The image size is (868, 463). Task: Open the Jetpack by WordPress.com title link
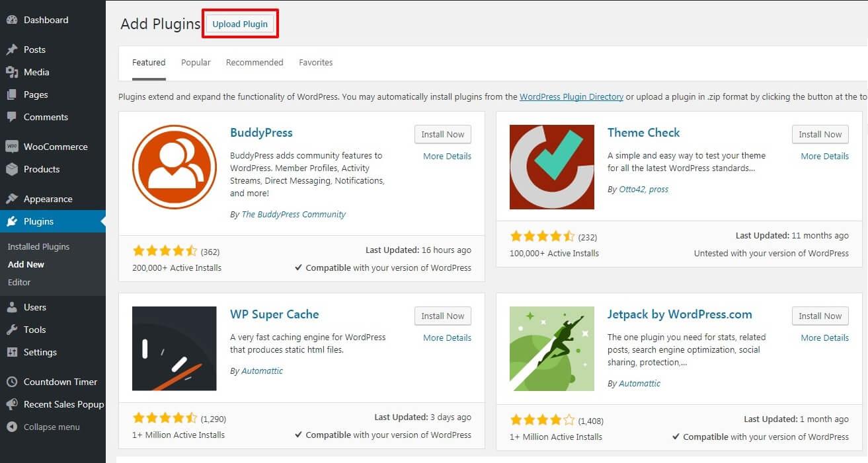pyautogui.click(x=680, y=314)
